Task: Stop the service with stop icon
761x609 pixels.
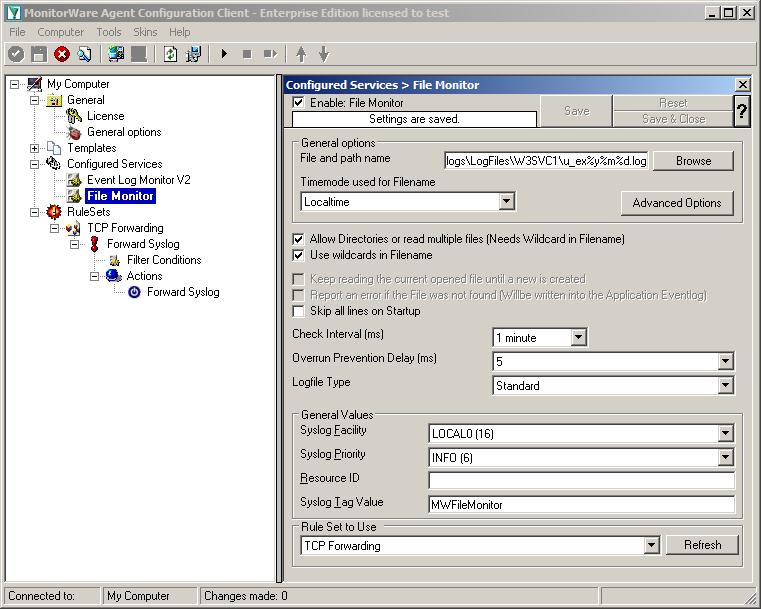Action: coord(247,54)
